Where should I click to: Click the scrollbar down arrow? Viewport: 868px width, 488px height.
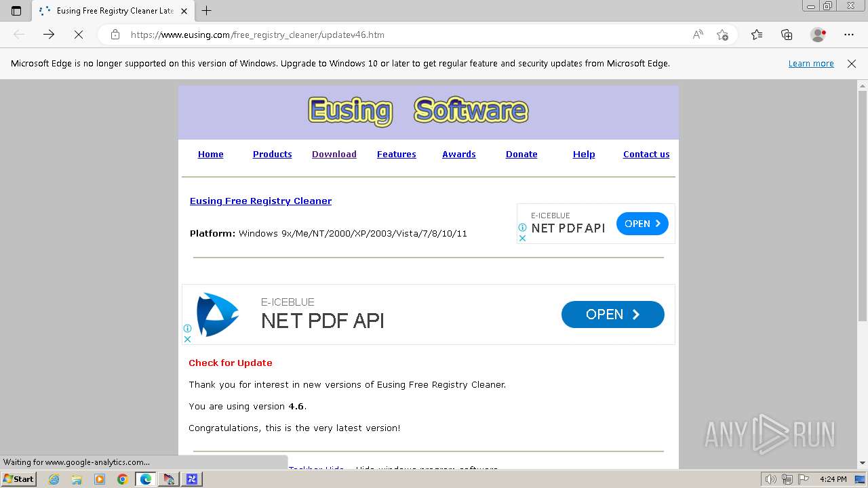coord(863,462)
